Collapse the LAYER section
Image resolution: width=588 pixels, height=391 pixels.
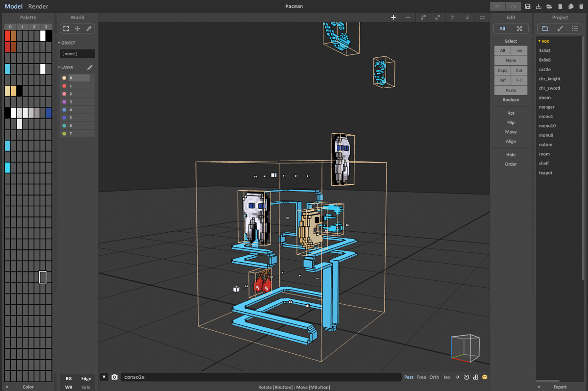(x=59, y=68)
